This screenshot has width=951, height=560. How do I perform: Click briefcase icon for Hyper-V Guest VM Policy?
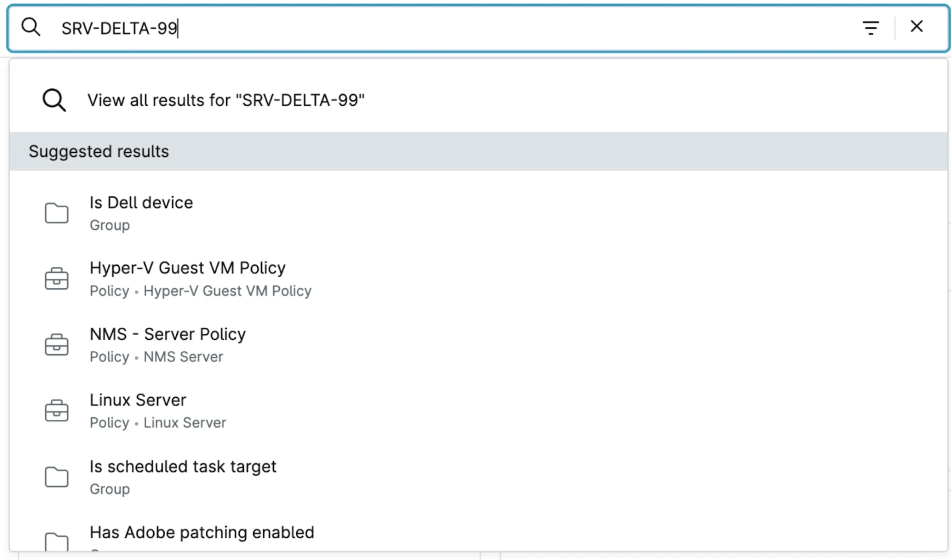(x=56, y=279)
